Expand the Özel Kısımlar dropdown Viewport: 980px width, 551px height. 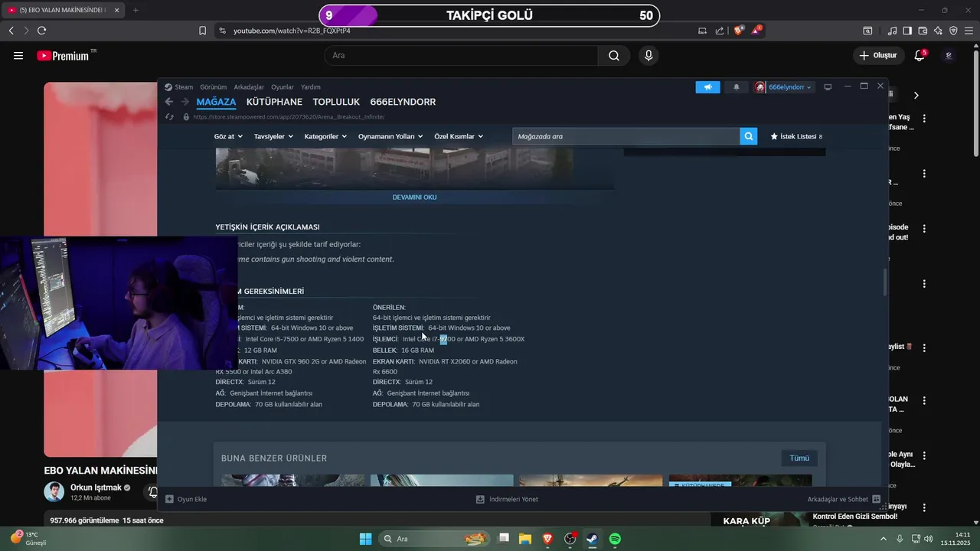coord(459,136)
